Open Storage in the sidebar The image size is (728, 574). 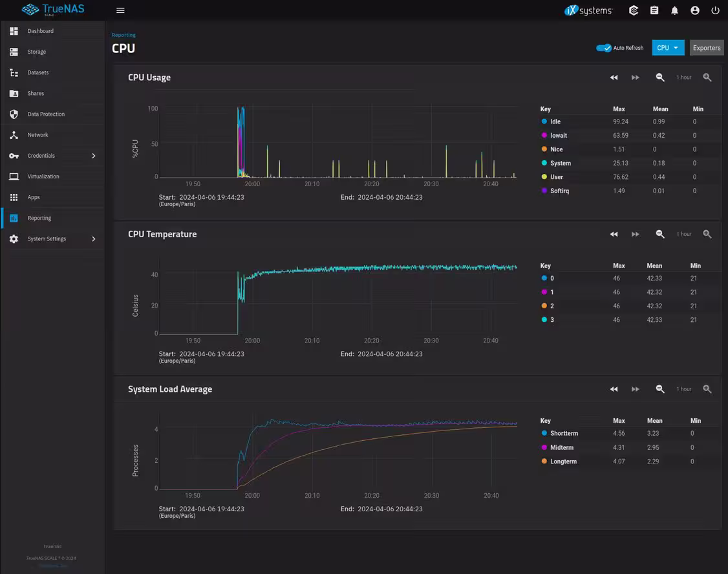coord(36,52)
